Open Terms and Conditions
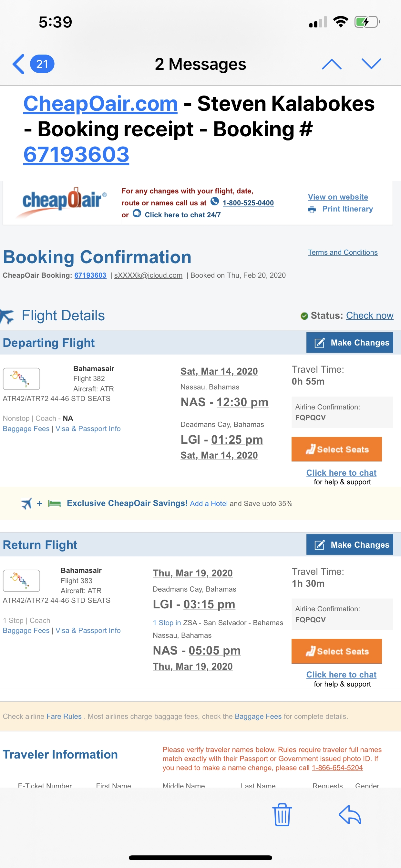This screenshot has width=401, height=868. 342,252
